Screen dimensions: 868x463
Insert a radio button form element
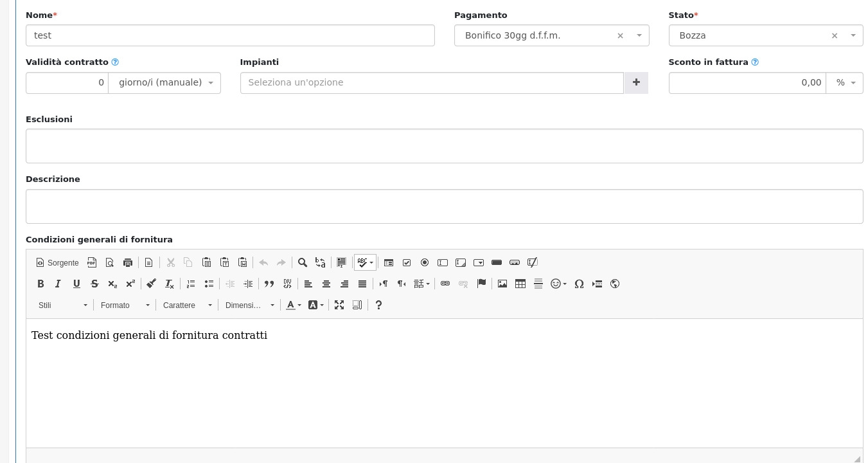click(425, 262)
